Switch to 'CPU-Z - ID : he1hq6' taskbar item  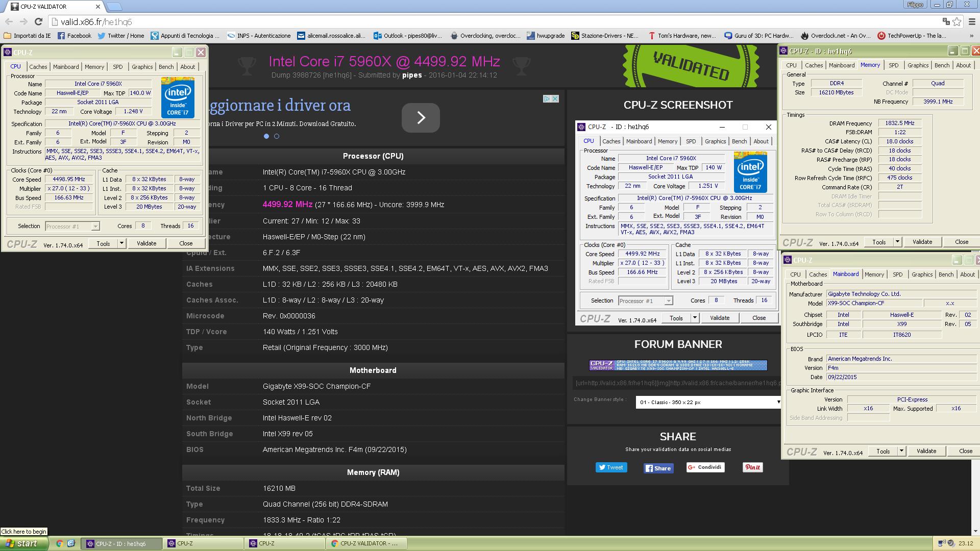[x=121, y=543]
